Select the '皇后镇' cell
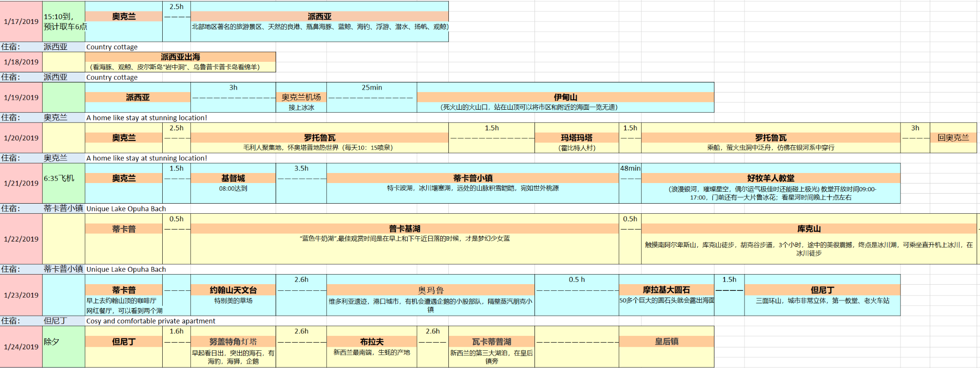The image size is (980, 368). [x=667, y=342]
